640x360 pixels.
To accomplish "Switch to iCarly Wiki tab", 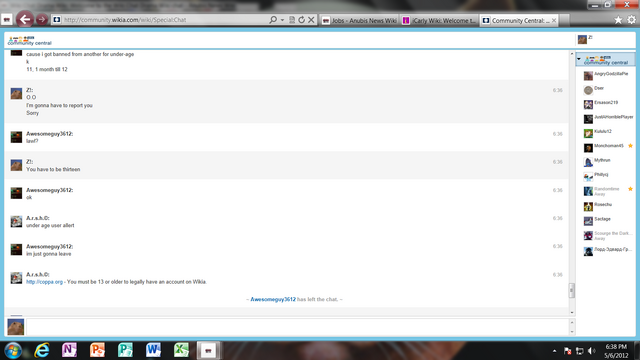I will (x=439, y=20).
